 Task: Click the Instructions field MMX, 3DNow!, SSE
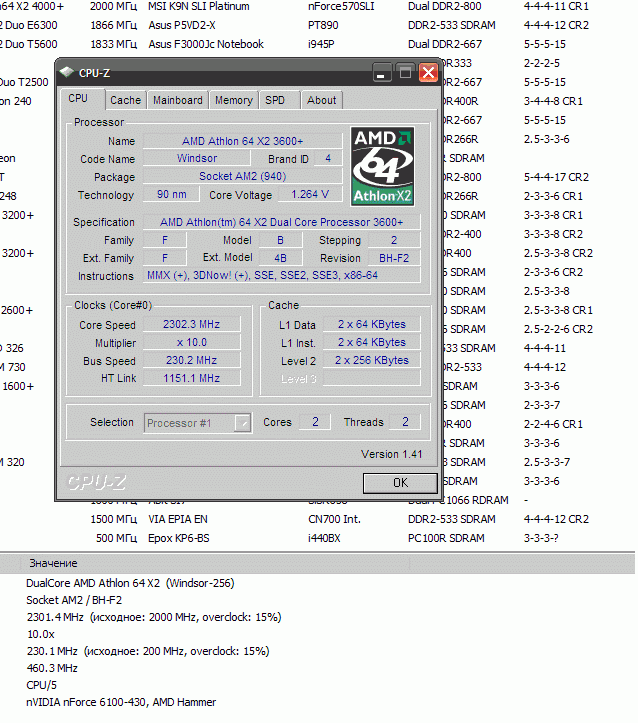(x=282, y=275)
